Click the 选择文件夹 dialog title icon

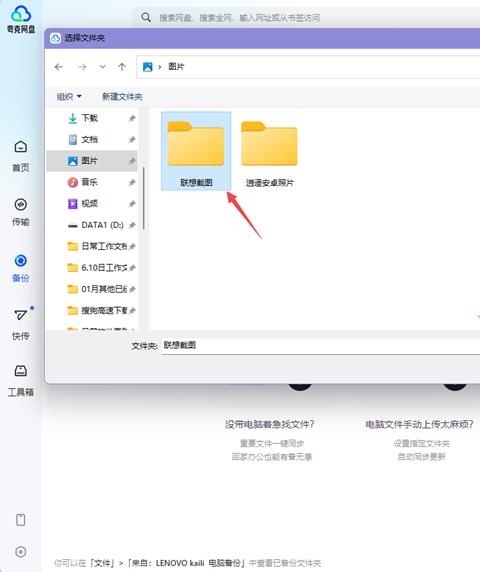(55, 38)
